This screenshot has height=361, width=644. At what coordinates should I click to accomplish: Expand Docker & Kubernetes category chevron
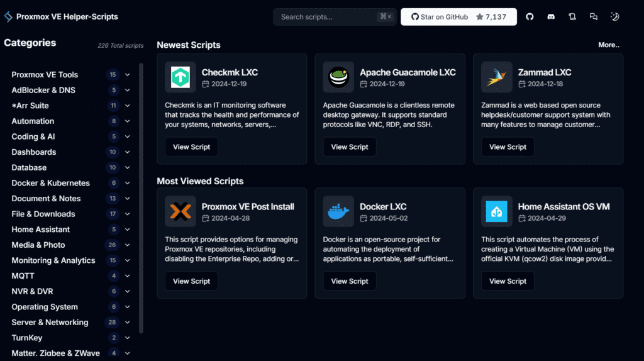click(127, 183)
